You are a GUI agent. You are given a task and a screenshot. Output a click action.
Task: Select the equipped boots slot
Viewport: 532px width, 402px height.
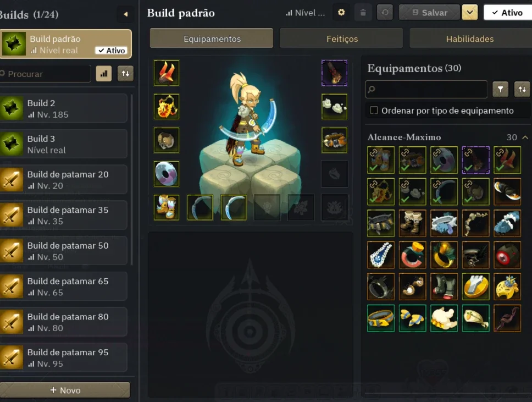tap(166, 207)
